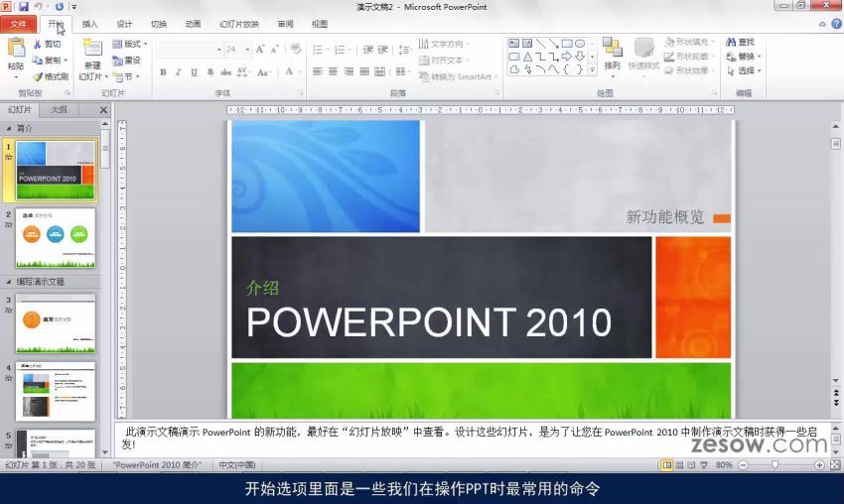Click Shape Outline (形状轮廓) button
The image size is (844, 504).
689,57
